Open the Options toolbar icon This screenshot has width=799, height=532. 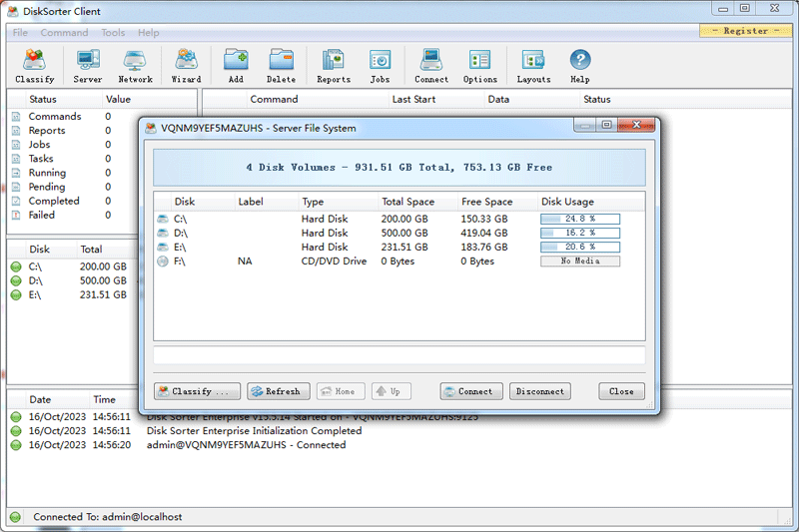click(x=480, y=66)
